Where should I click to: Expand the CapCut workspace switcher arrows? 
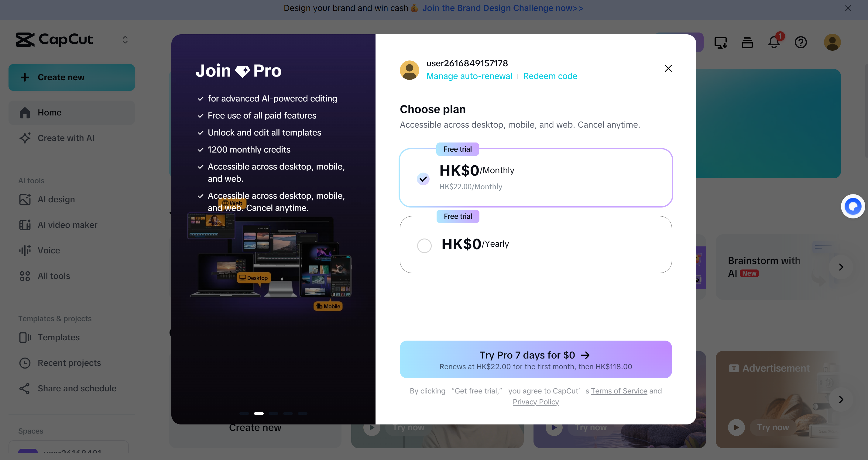point(125,40)
